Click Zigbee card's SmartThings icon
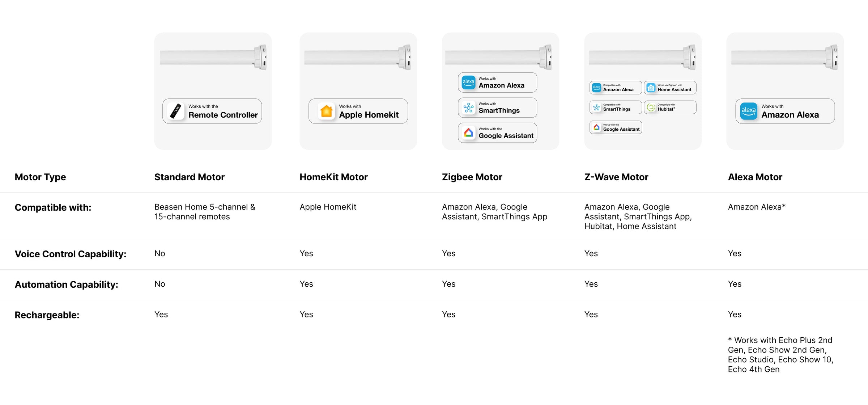 click(468, 107)
